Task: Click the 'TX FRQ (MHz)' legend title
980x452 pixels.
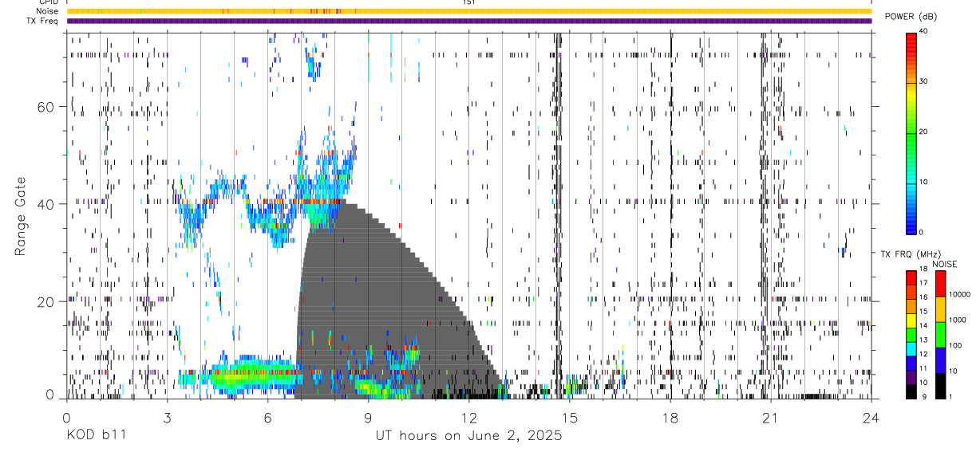Action: pyautogui.click(x=911, y=254)
